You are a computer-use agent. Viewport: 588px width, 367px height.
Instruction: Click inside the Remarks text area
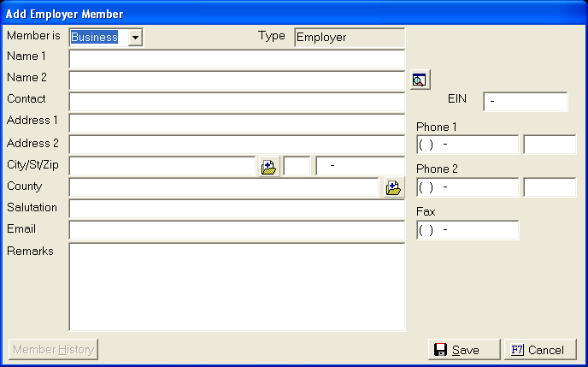pyautogui.click(x=237, y=287)
